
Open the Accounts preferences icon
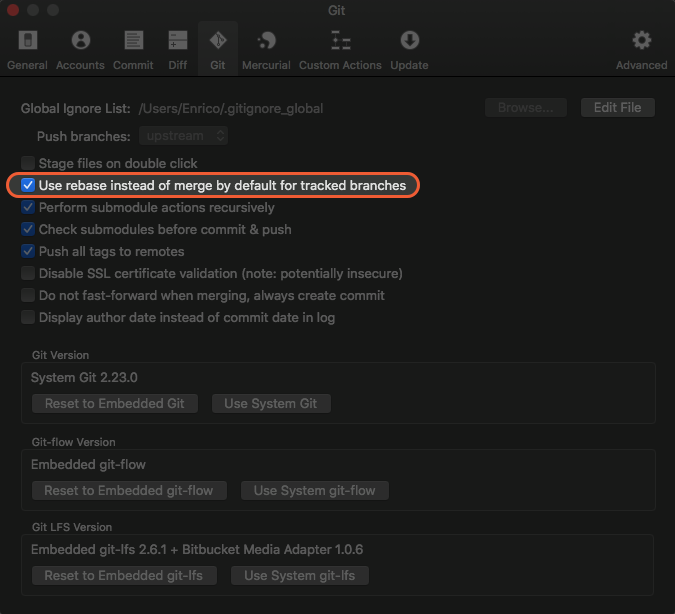pyautogui.click(x=81, y=40)
